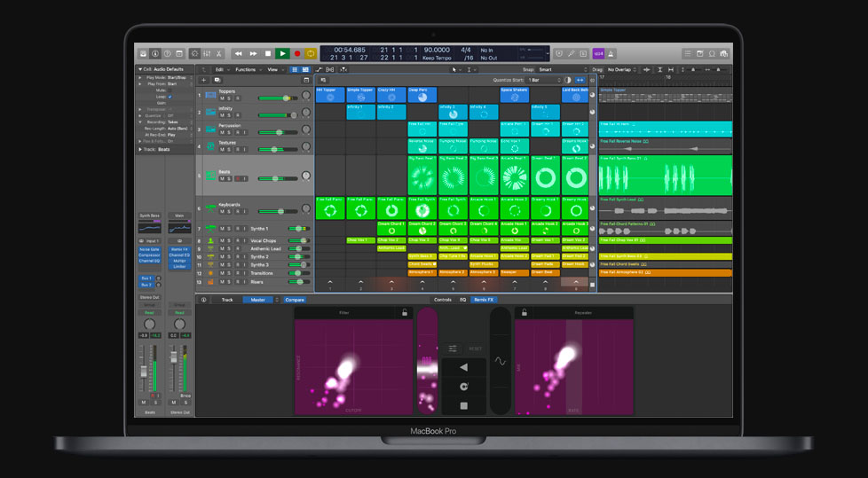Screen dimensions: 868x478
Task: Click the green Play button
Action: [x=282, y=54]
